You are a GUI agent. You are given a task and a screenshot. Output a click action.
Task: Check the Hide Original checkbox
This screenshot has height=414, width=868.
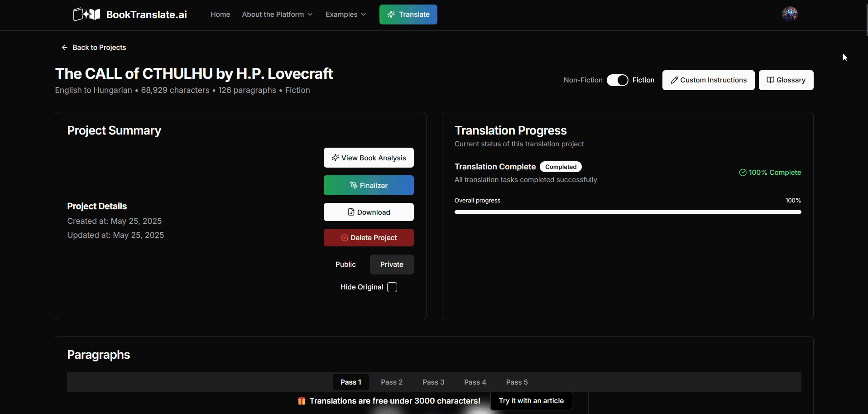(392, 287)
